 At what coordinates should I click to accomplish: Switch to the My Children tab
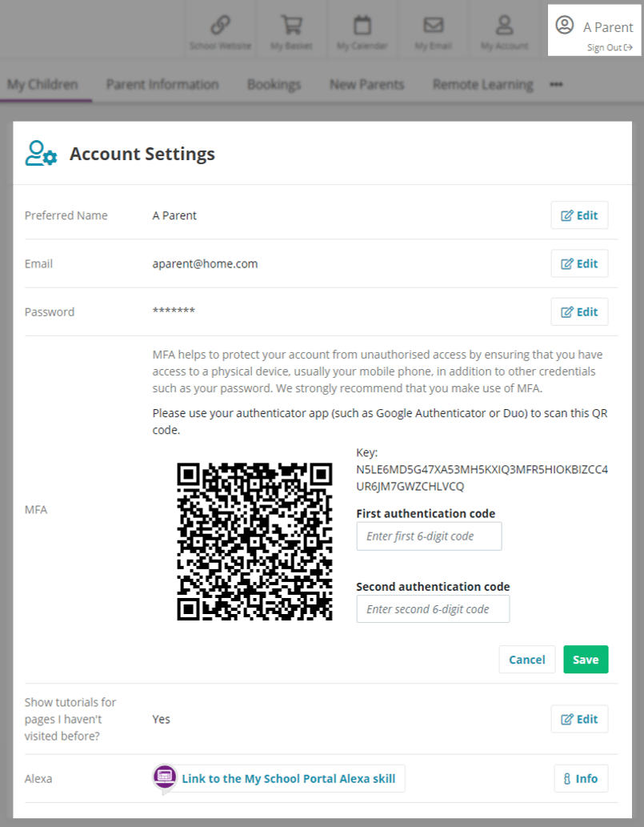(x=42, y=85)
